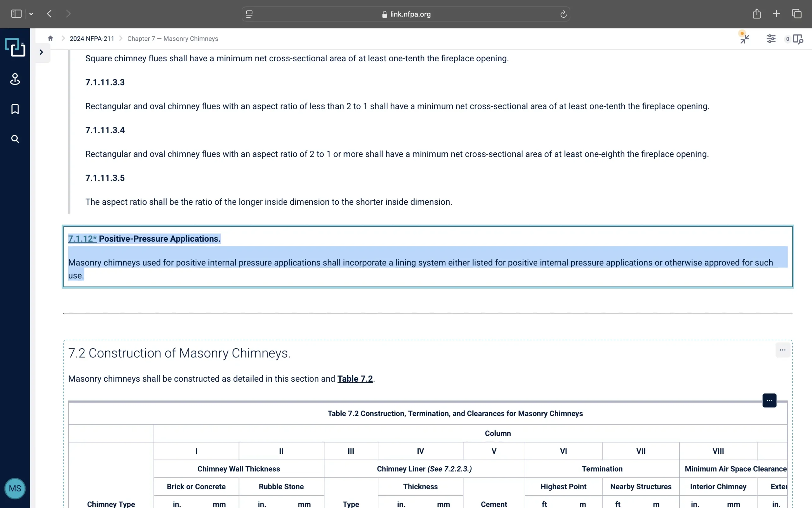Open bookmarks in the sidebar
Screen dimensions: 812x508
[15, 109]
